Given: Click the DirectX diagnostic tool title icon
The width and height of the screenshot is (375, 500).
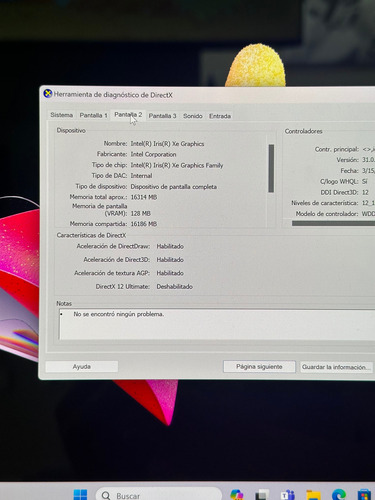Looking at the screenshot, I should click(x=48, y=94).
